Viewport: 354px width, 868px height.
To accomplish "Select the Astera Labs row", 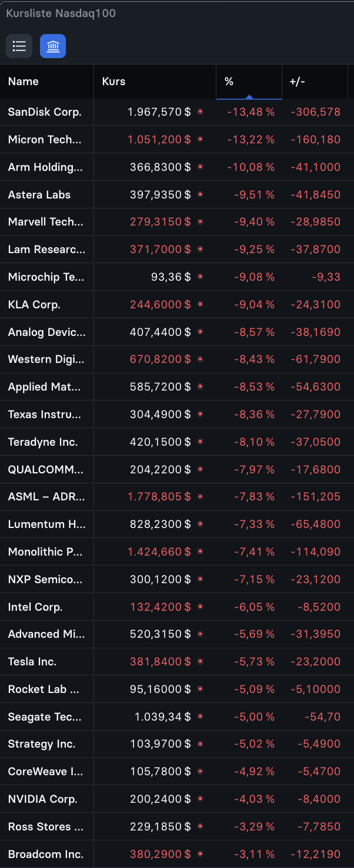I will click(177, 195).
